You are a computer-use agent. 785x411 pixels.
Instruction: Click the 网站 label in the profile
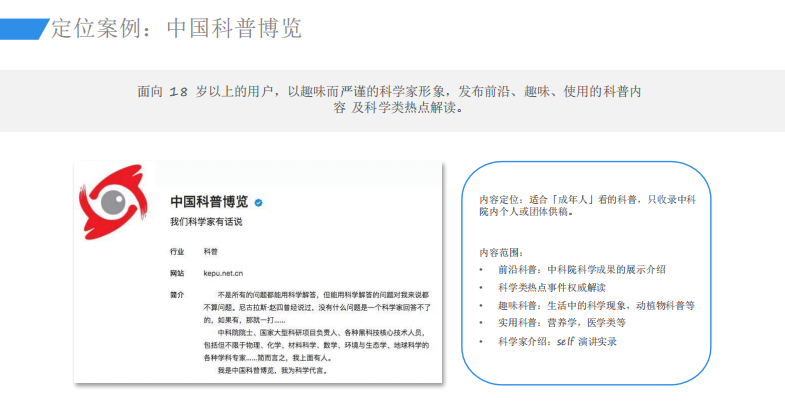pos(177,273)
